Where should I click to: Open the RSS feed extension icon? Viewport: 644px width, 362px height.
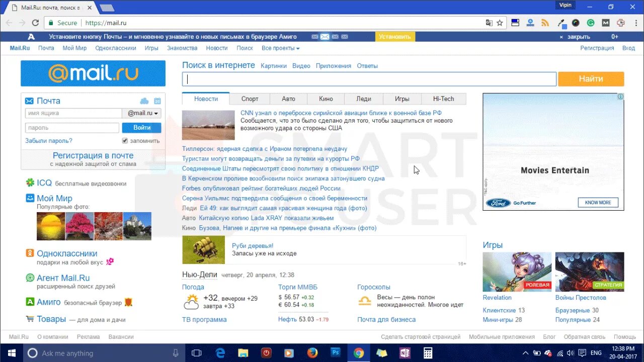coord(545,23)
